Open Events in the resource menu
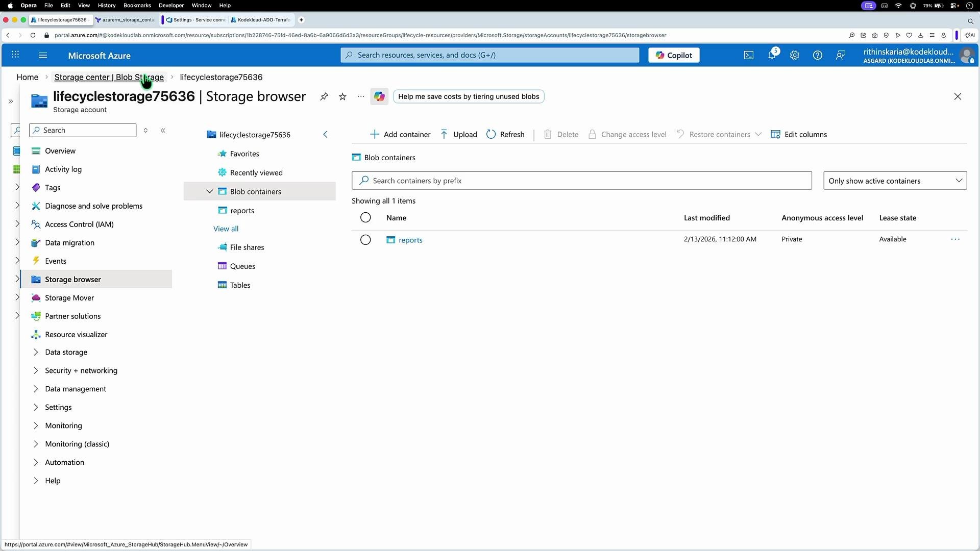Viewport: 980px width, 551px height. point(56,261)
